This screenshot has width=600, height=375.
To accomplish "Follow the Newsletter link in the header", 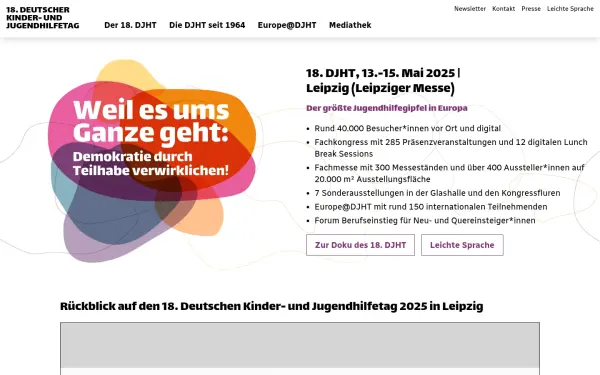I will [x=470, y=9].
